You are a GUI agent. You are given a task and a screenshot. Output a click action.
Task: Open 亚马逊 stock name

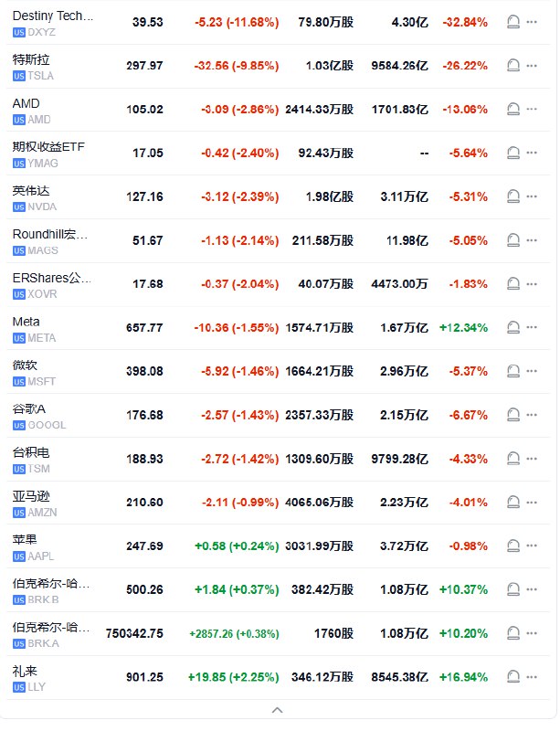click(31, 496)
